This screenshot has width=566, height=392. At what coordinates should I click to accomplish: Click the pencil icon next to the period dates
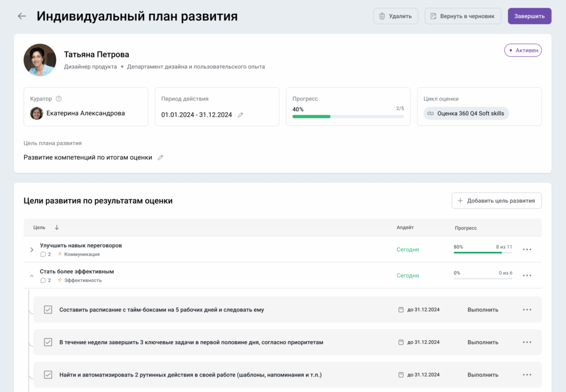coord(240,114)
